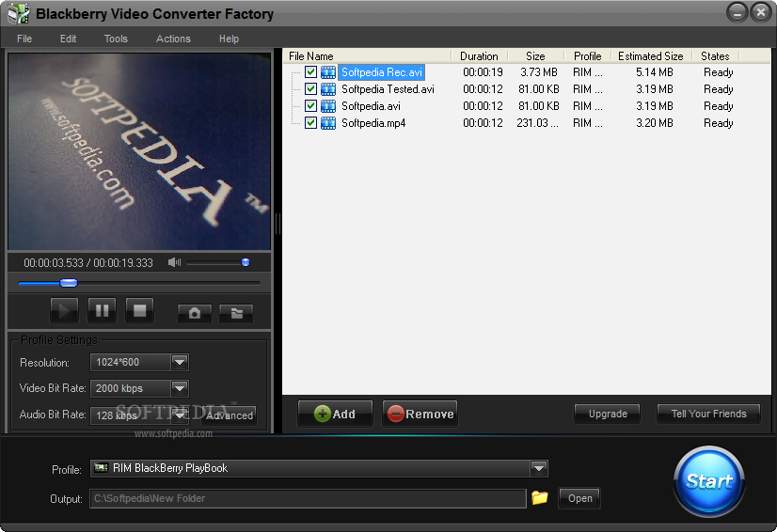Click the film icon of Softpedia Rec.avi
This screenshot has height=532, width=777.
pos(328,72)
